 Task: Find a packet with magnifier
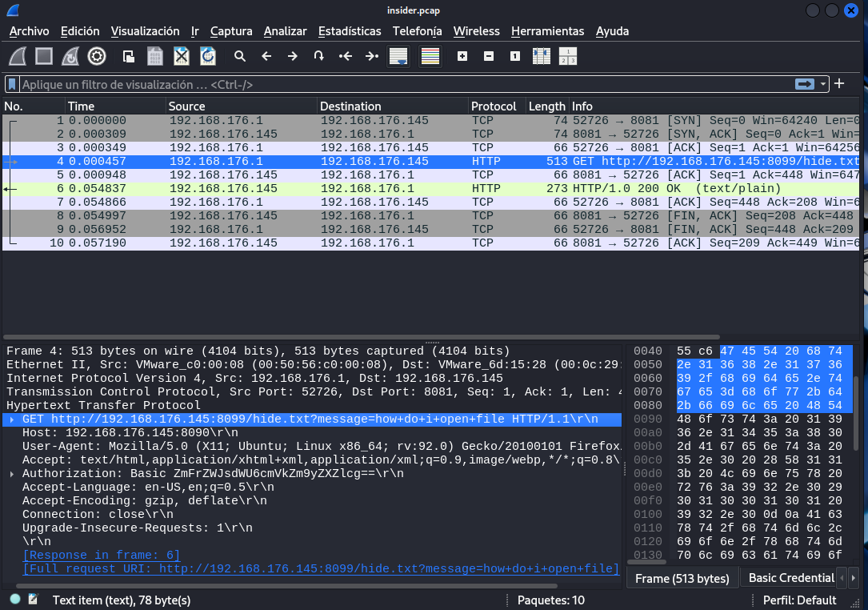pyautogui.click(x=240, y=56)
